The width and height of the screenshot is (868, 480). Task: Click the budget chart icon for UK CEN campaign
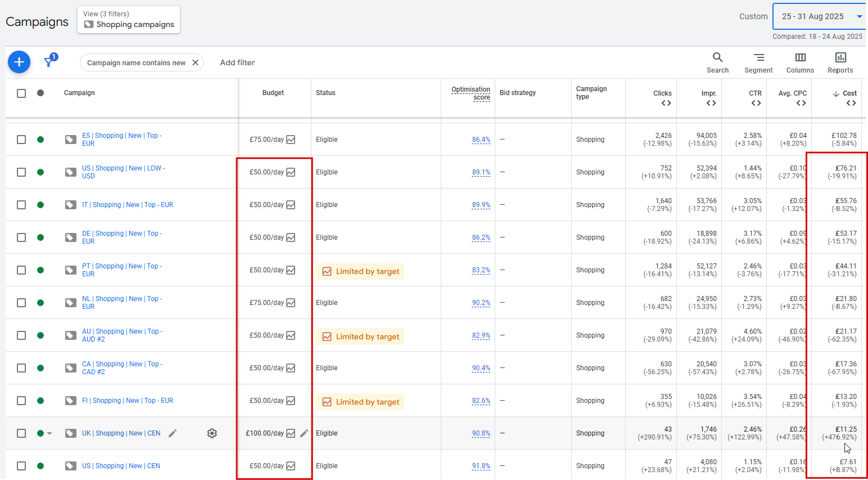tap(291, 433)
